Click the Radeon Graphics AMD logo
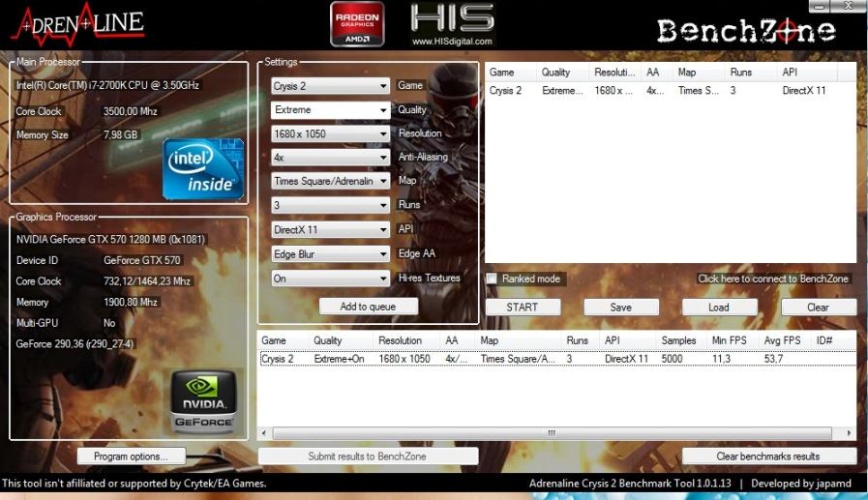Image resolution: width=868 pixels, height=500 pixels. pyautogui.click(x=357, y=24)
